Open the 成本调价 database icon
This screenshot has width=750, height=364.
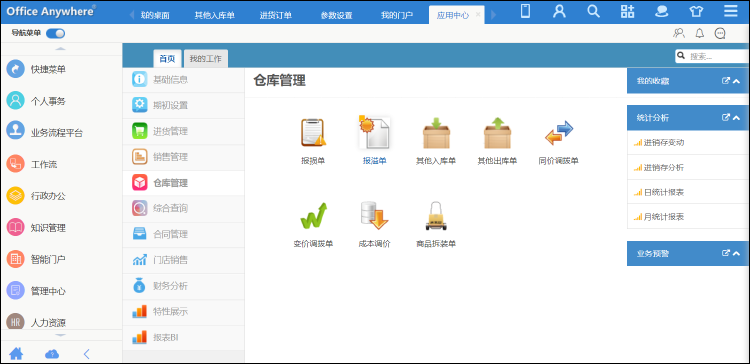pyautogui.click(x=375, y=216)
